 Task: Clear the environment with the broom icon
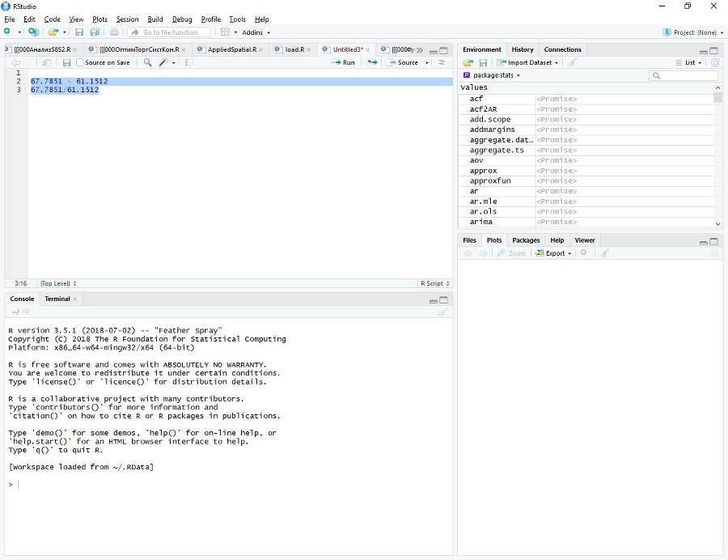click(573, 62)
